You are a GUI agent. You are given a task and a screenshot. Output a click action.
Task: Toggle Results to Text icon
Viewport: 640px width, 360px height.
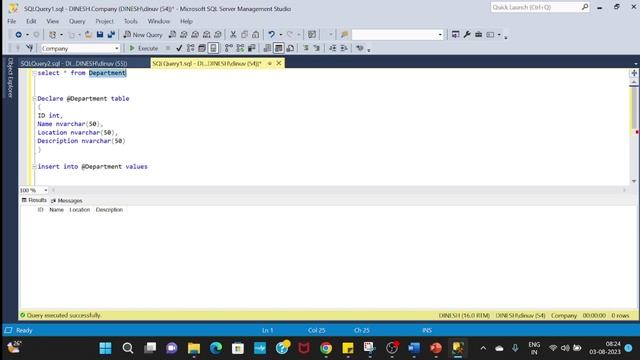[x=267, y=48]
